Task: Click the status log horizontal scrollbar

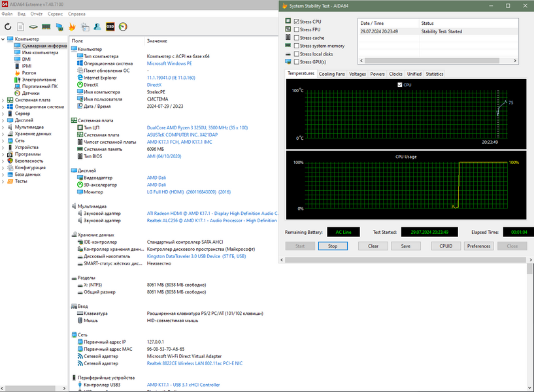Action: [439, 61]
